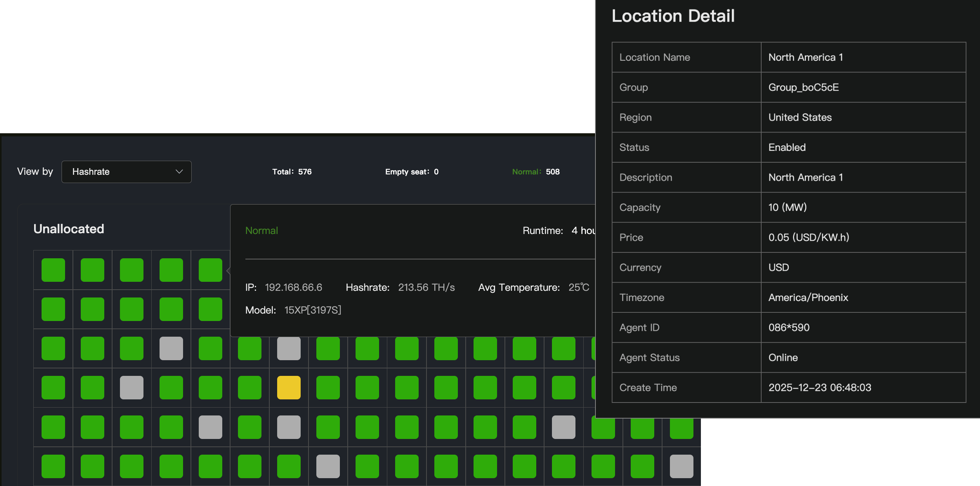Click the Empty seat: 0 counter
980x486 pixels.
pos(412,172)
